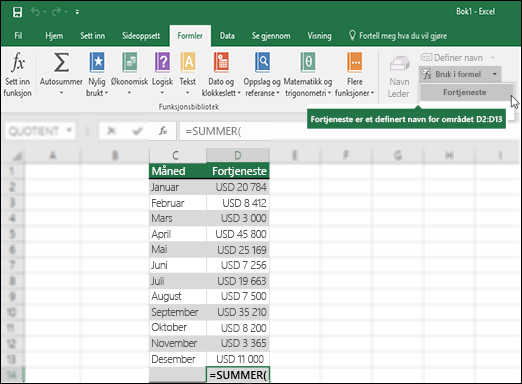
Task: Click the Måned header cell
Action: coord(177,171)
